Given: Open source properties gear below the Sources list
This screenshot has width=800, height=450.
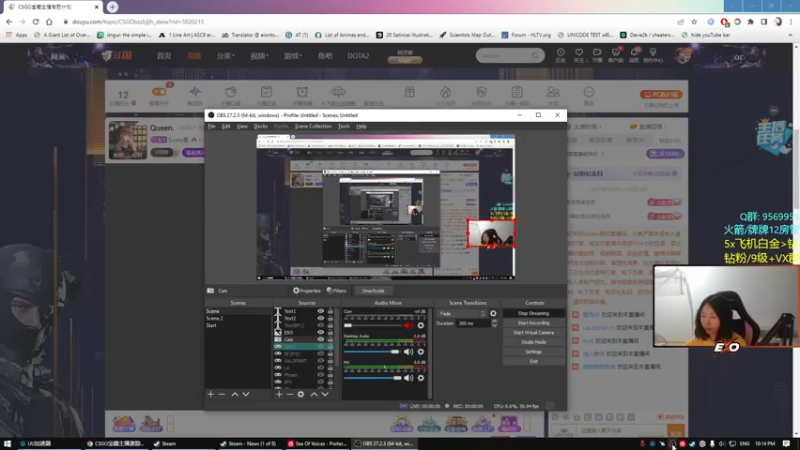Looking at the screenshot, I should point(301,394).
